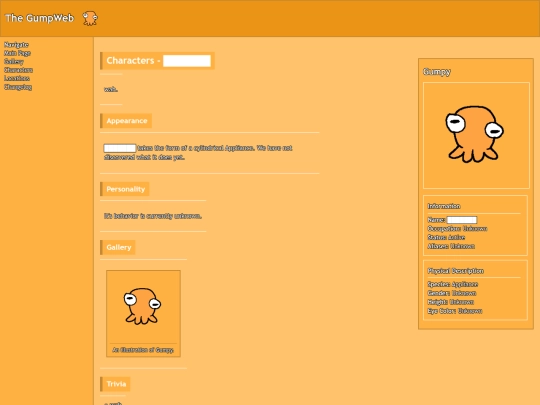Click 'Status: Active' in infobox
Image resolution: width=540 pixels, height=405 pixels.
point(446,237)
